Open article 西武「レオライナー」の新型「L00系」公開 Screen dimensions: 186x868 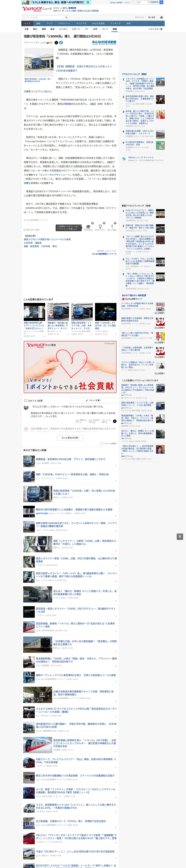point(85,542)
